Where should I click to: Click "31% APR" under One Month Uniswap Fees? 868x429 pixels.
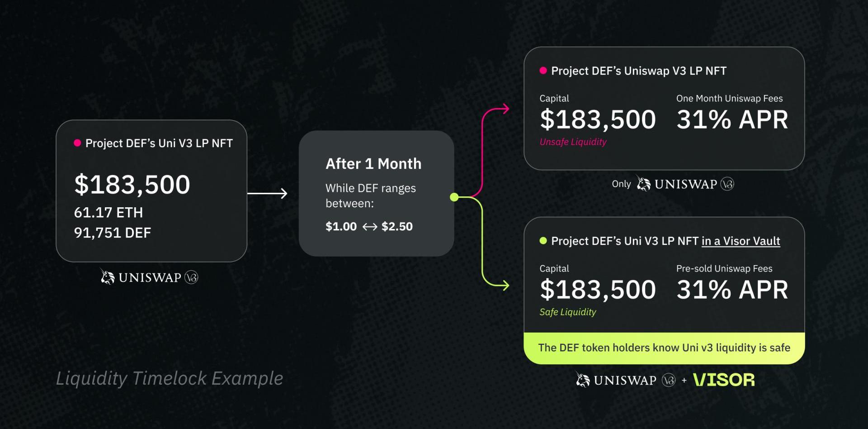(732, 120)
